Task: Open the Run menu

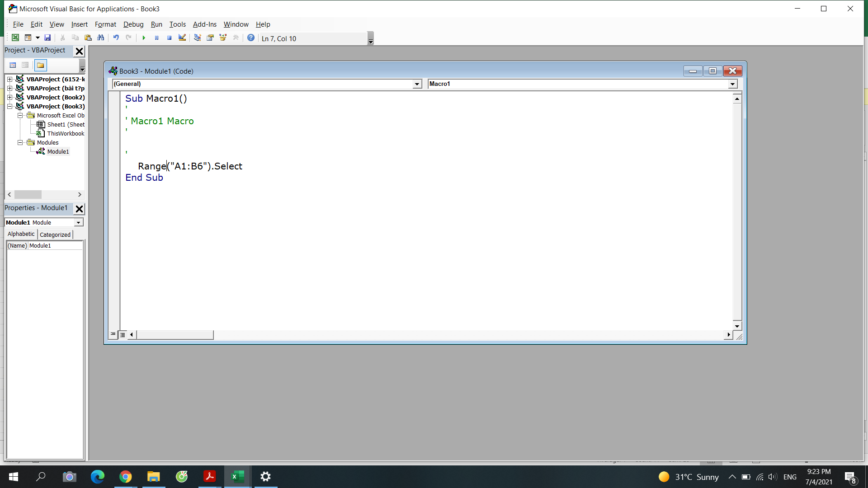Action: pyautogui.click(x=156, y=24)
